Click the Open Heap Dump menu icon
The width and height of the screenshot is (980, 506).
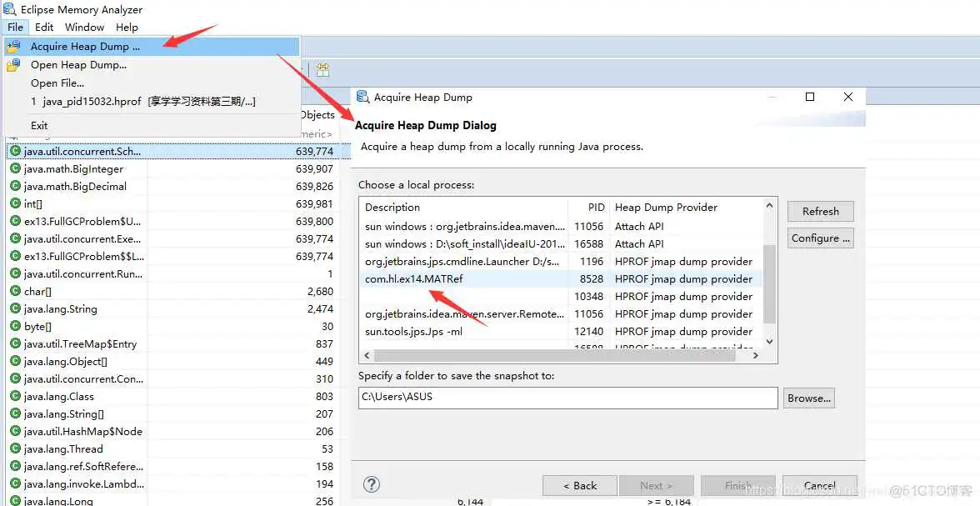[13, 64]
